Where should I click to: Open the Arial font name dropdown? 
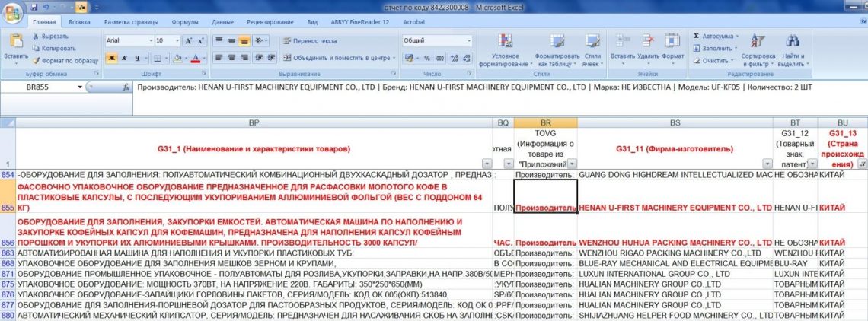click(x=151, y=41)
